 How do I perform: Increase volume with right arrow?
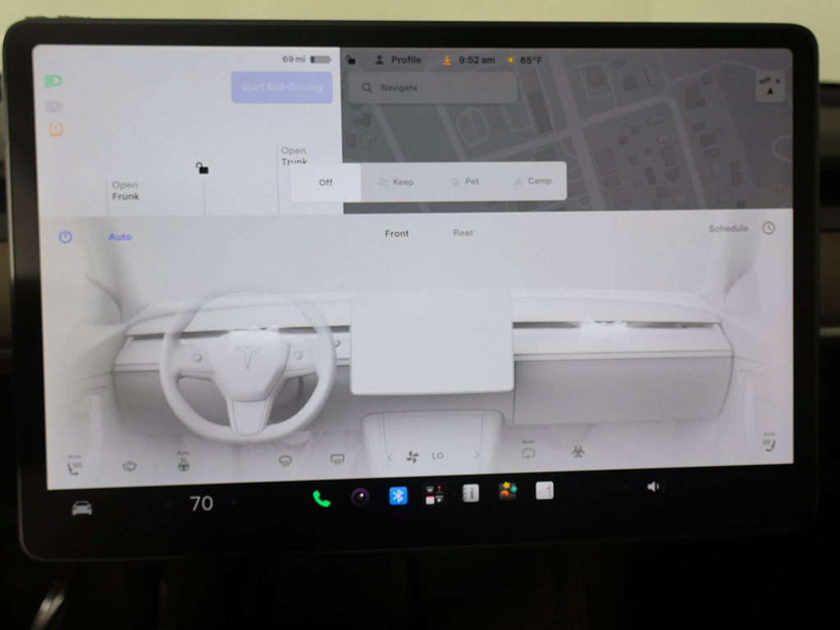coord(687,486)
